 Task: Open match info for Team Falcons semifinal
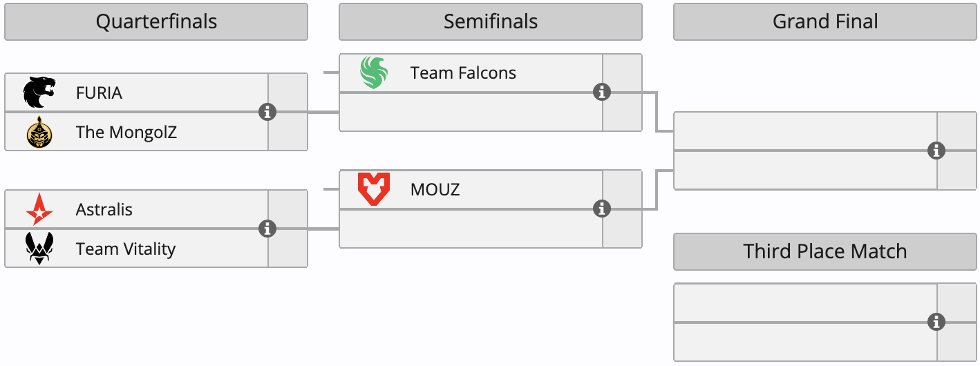[602, 92]
